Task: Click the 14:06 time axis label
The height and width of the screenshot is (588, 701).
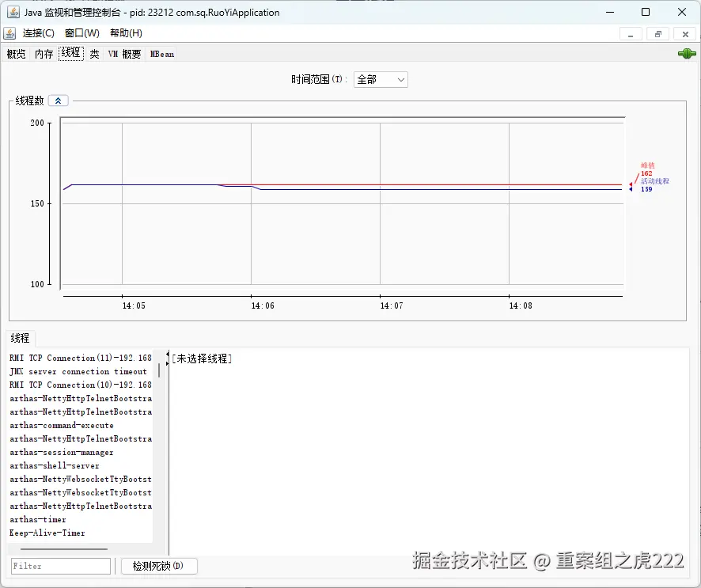Action: click(263, 305)
